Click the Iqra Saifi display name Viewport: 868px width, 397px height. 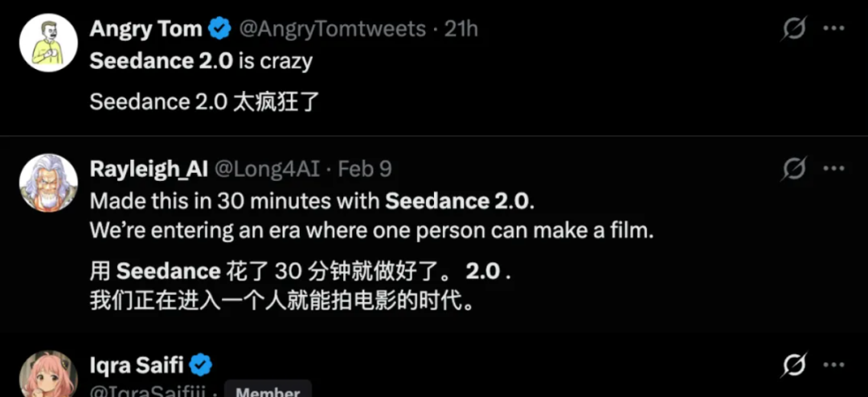click(137, 366)
